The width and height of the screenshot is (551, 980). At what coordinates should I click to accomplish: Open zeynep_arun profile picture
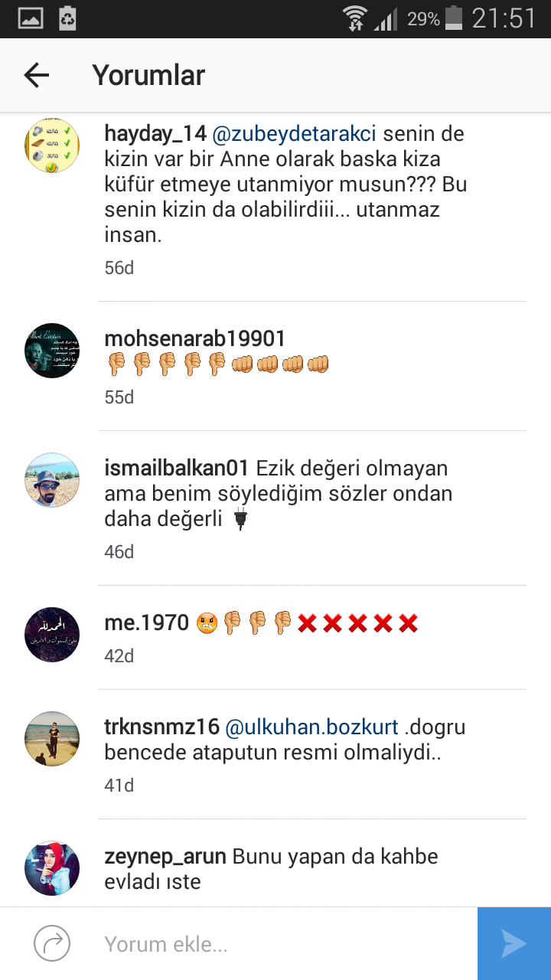click(x=52, y=868)
